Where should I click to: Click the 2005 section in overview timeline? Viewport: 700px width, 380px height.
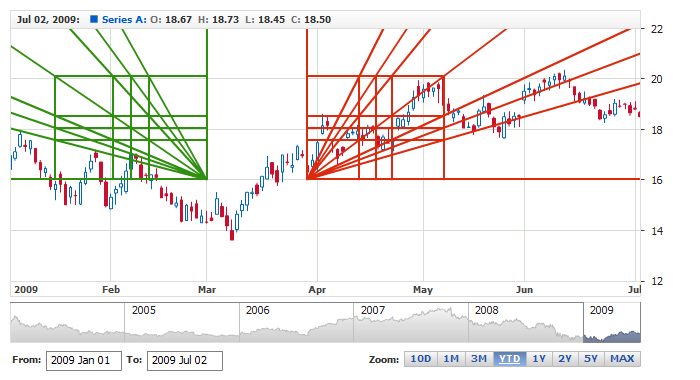(x=182, y=322)
